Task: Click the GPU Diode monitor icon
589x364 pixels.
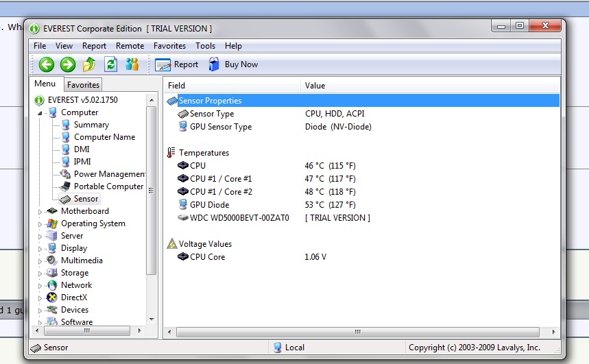Action: 183,204
